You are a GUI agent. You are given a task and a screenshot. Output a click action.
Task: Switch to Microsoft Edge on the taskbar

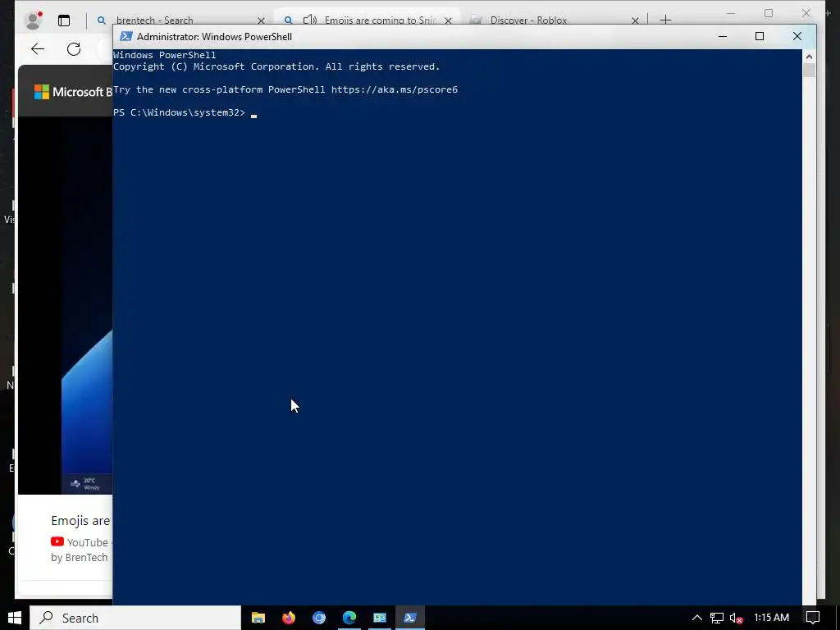point(349,618)
